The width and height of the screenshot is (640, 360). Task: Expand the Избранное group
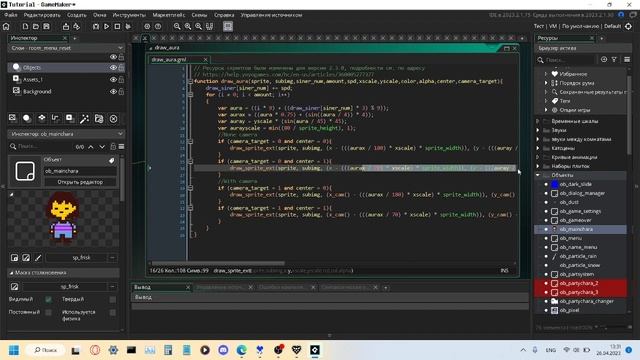point(546,74)
